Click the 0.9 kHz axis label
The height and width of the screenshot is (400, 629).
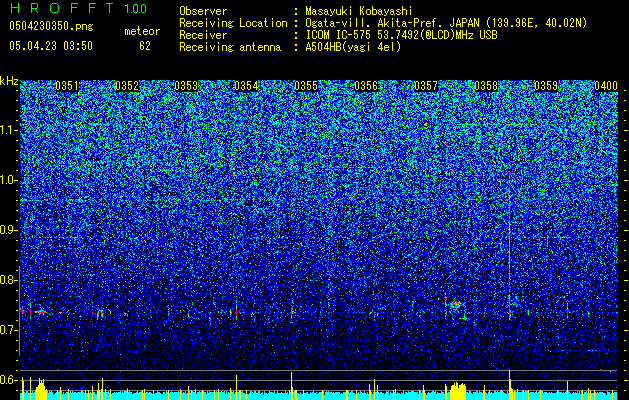(9, 230)
